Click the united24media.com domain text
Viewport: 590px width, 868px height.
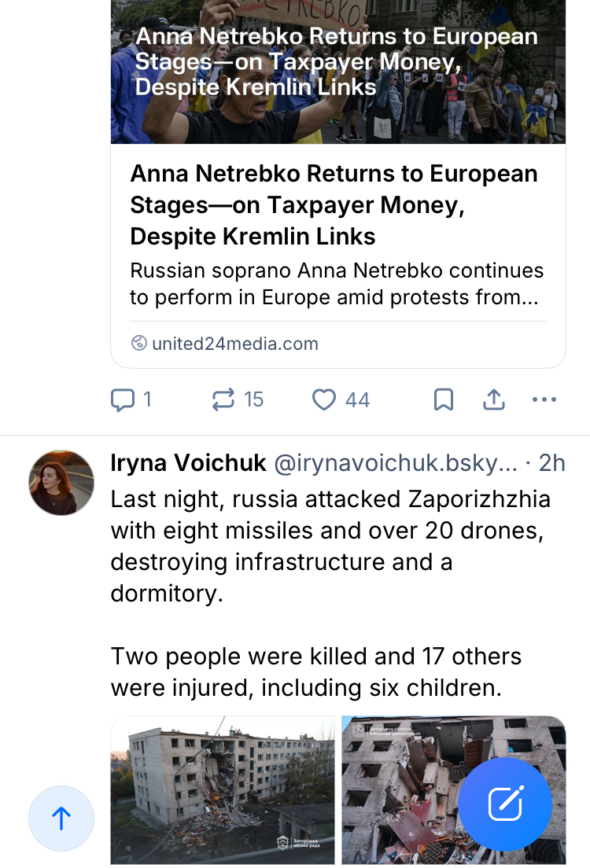click(x=235, y=344)
